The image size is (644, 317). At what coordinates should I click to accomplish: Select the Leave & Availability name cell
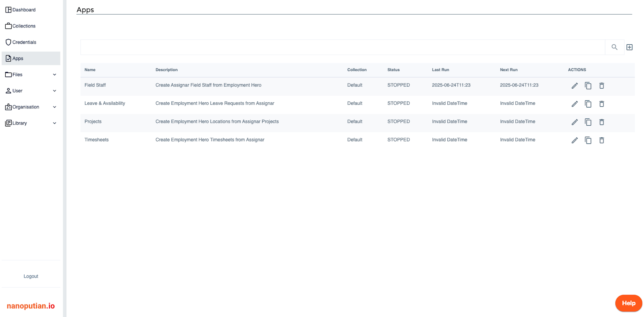(x=105, y=103)
